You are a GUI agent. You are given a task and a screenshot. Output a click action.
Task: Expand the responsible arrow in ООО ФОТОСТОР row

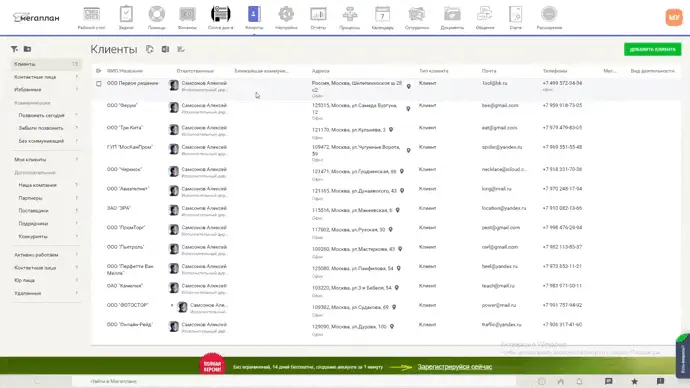point(172,305)
